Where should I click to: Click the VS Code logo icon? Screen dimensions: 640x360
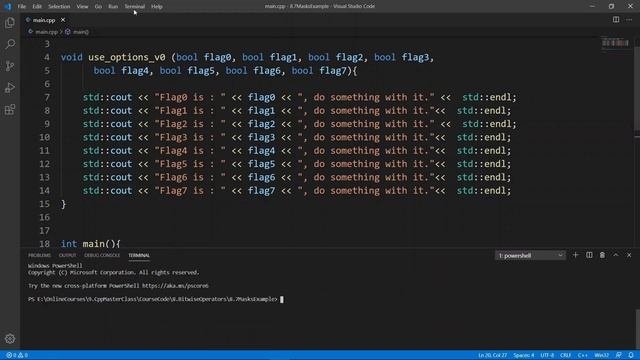(7, 6)
